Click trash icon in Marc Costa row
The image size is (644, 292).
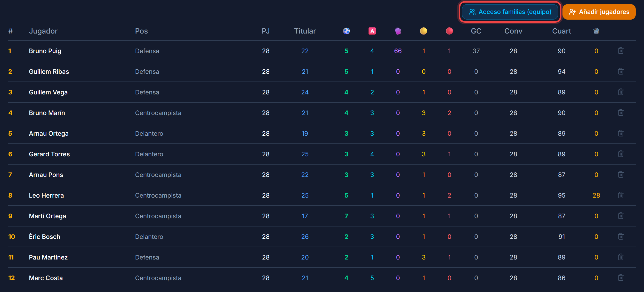click(x=621, y=278)
